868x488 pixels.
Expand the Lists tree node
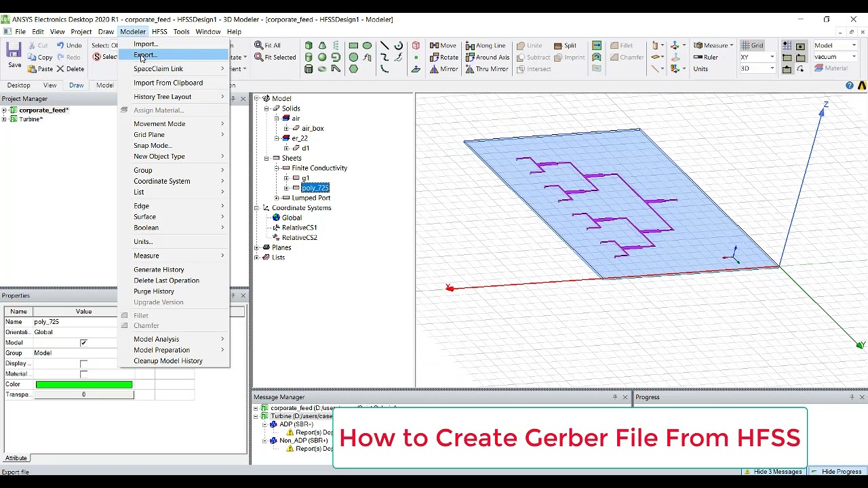click(x=257, y=258)
